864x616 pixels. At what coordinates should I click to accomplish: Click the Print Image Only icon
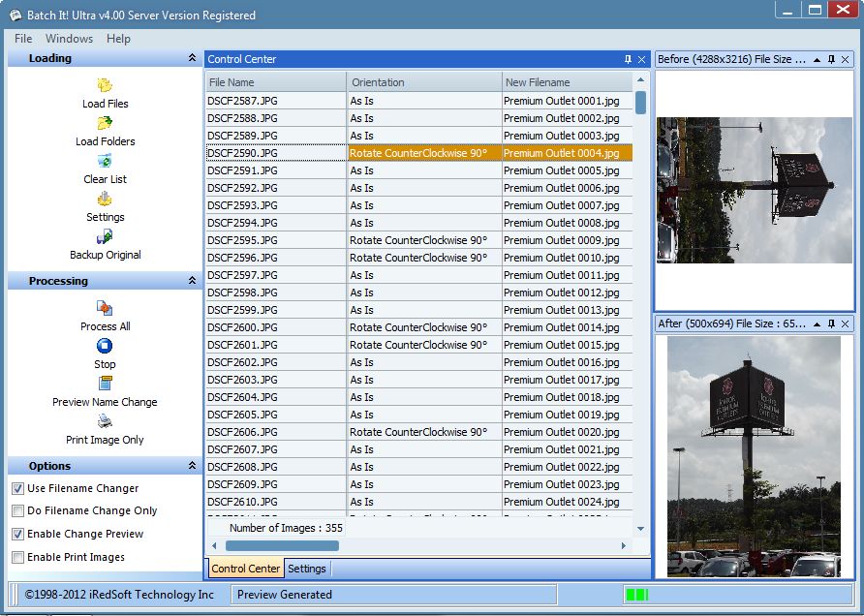[105, 422]
